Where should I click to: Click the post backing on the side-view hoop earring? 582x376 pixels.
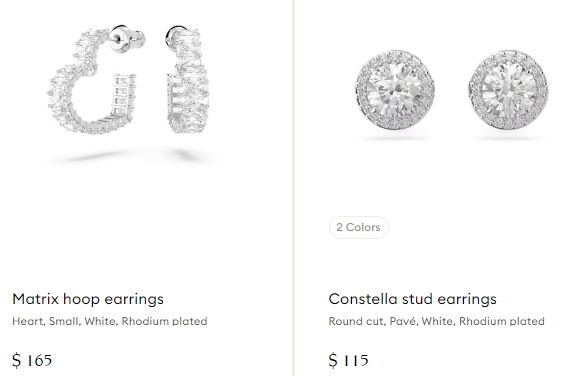[x=174, y=37]
